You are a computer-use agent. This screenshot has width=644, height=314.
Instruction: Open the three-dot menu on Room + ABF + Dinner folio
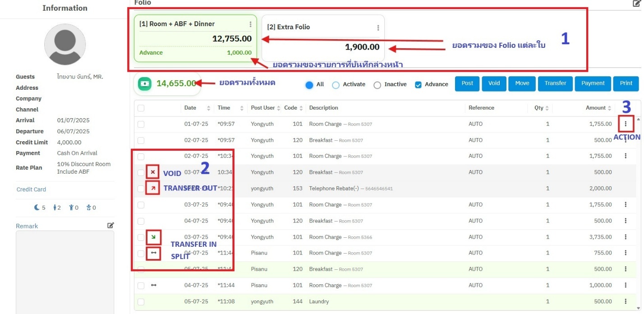251,24
